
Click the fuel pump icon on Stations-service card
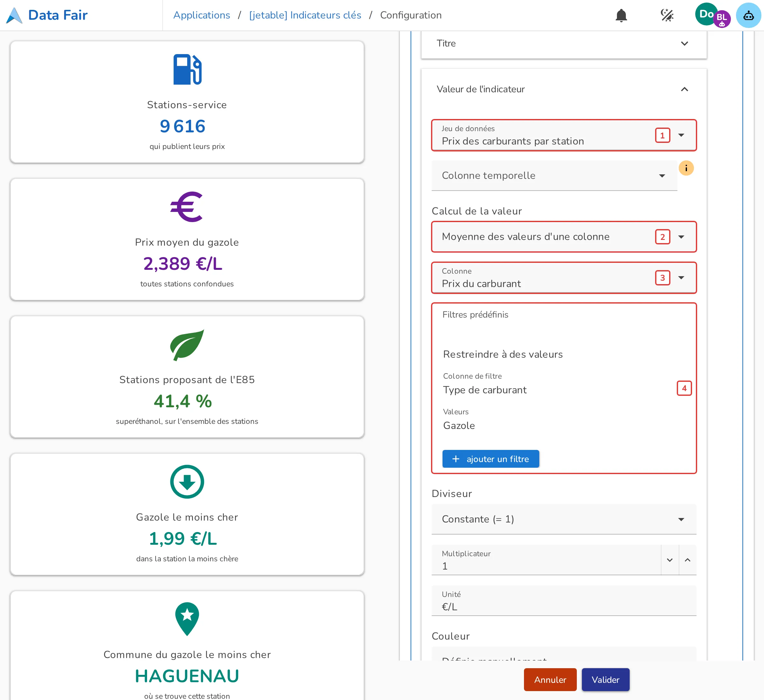(187, 70)
